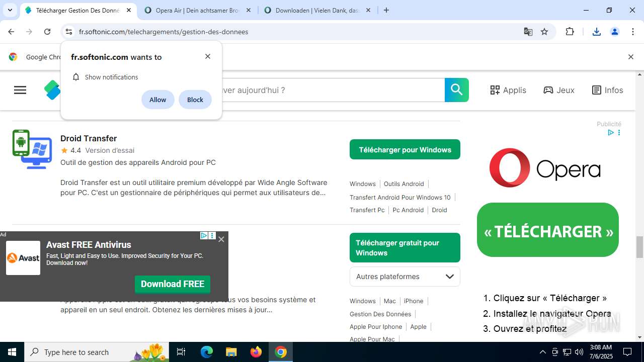Open Jeux navigation item

tap(559, 90)
